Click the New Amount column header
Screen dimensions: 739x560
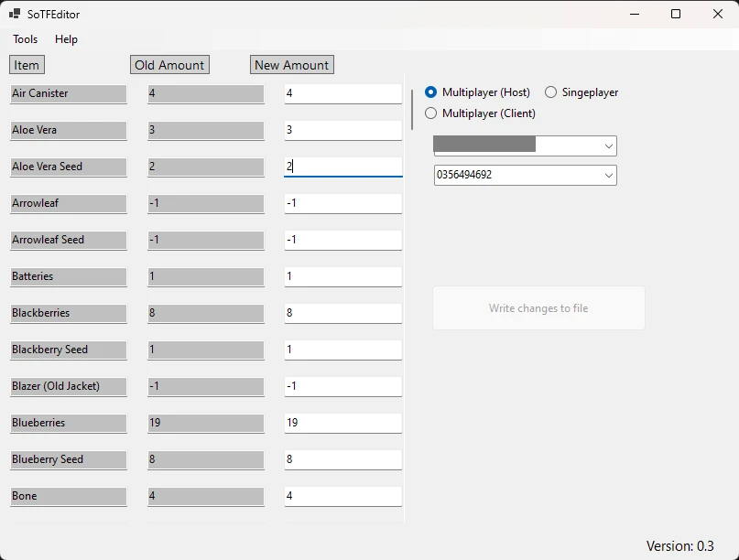(x=291, y=65)
